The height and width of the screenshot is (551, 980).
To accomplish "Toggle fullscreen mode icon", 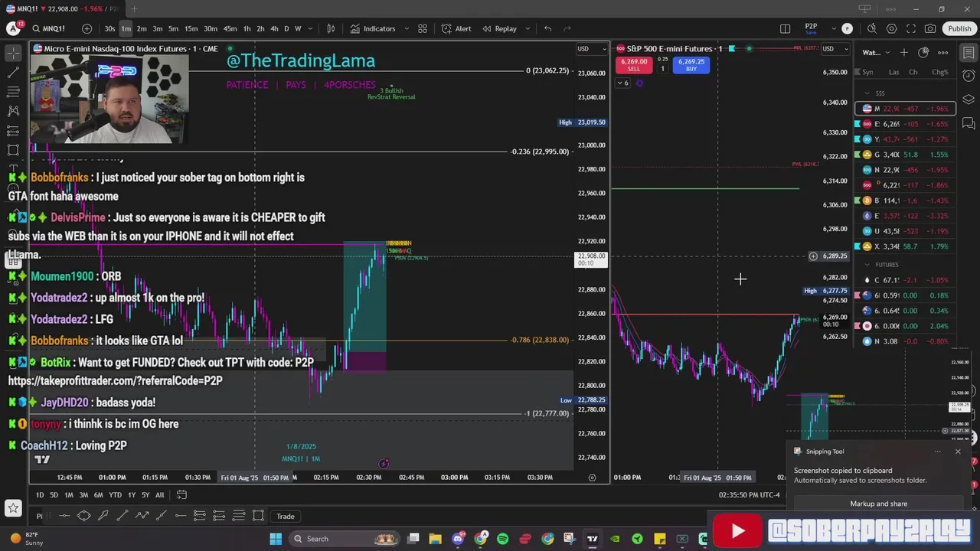I will pos(911,28).
